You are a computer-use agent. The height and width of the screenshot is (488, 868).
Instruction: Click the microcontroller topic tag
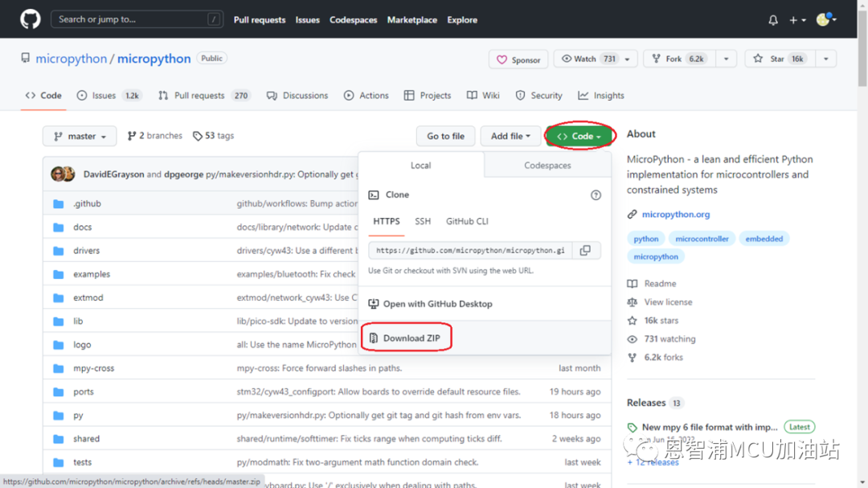click(702, 239)
